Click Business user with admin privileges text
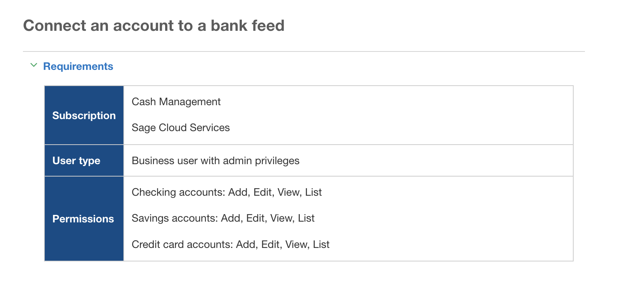 pos(216,161)
